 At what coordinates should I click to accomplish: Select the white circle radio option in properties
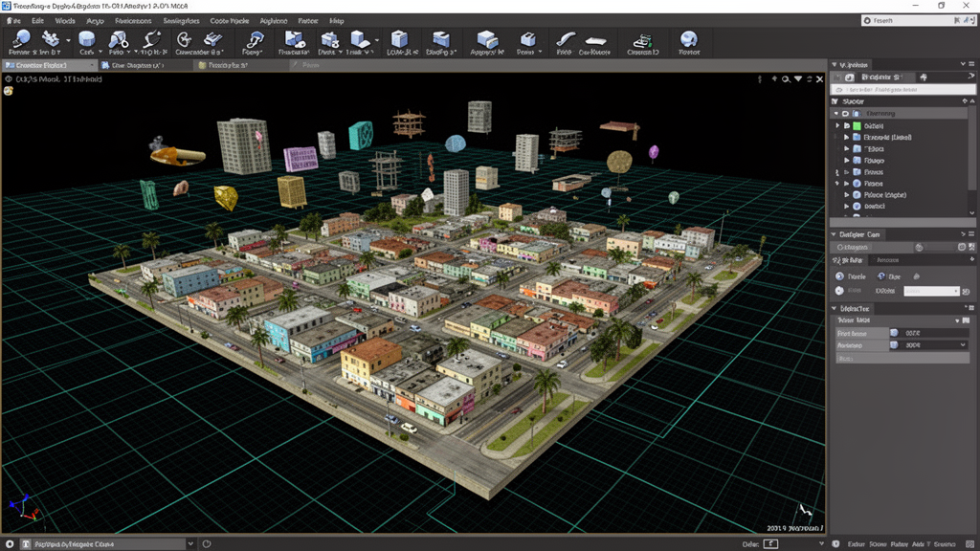pyautogui.click(x=839, y=291)
